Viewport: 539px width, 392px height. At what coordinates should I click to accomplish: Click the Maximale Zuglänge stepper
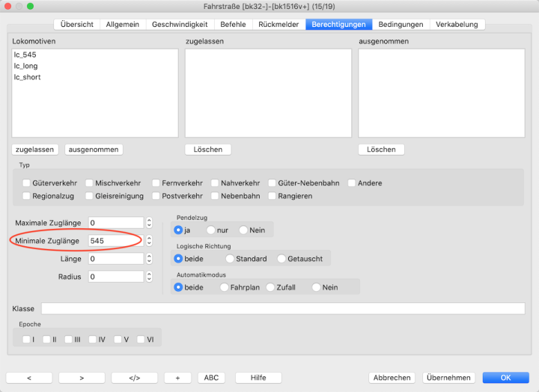pyautogui.click(x=148, y=222)
